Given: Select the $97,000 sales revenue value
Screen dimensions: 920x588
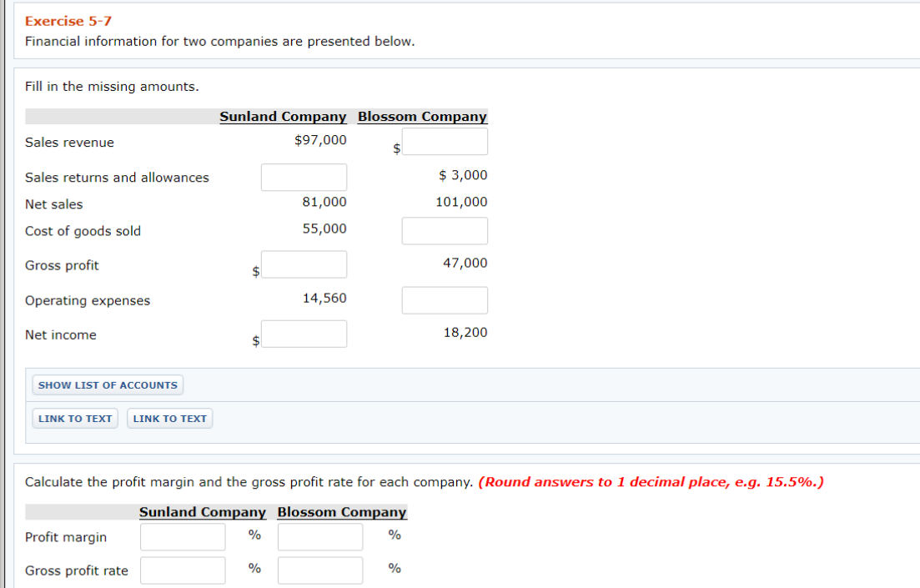Looking at the screenshot, I should point(320,140).
